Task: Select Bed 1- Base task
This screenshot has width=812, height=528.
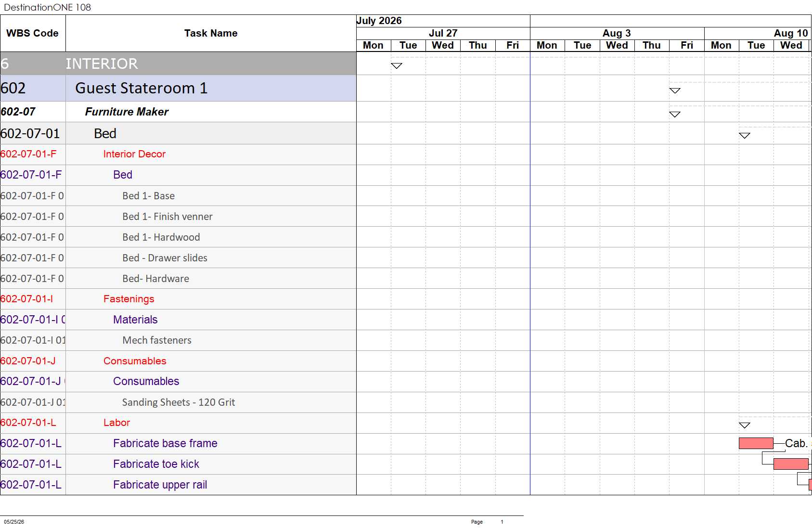Action: (148, 196)
